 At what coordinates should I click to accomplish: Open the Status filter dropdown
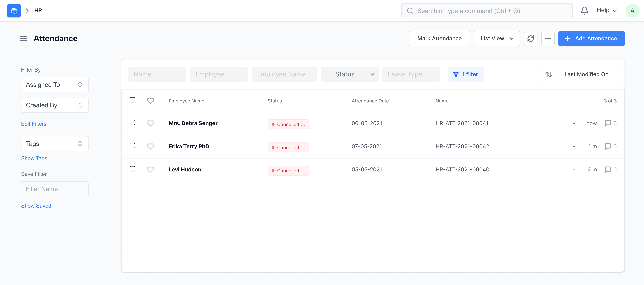point(349,74)
